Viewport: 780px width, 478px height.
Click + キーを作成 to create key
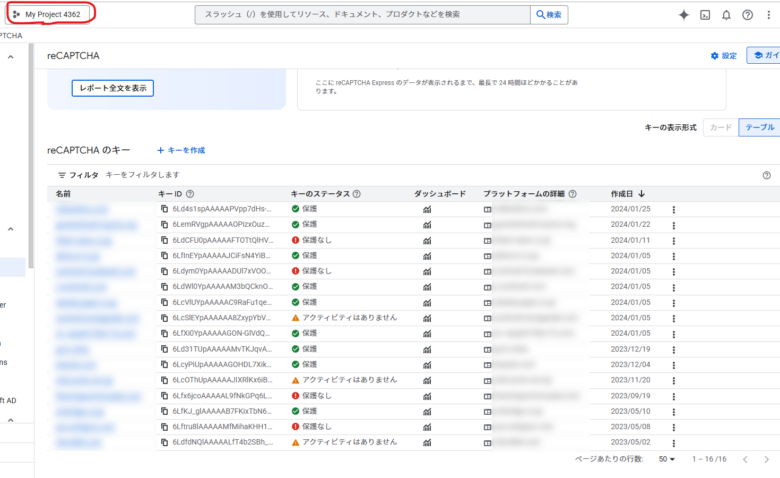point(181,150)
